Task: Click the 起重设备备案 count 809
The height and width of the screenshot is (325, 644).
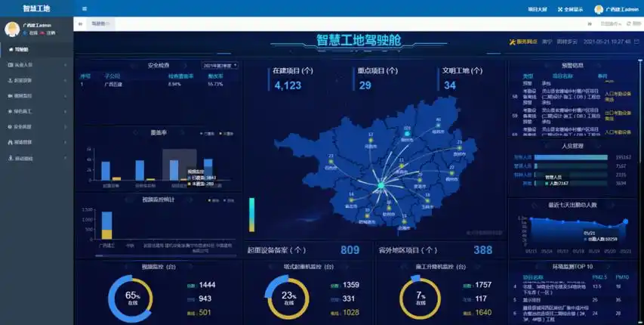Action: click(x=350, y=250)
